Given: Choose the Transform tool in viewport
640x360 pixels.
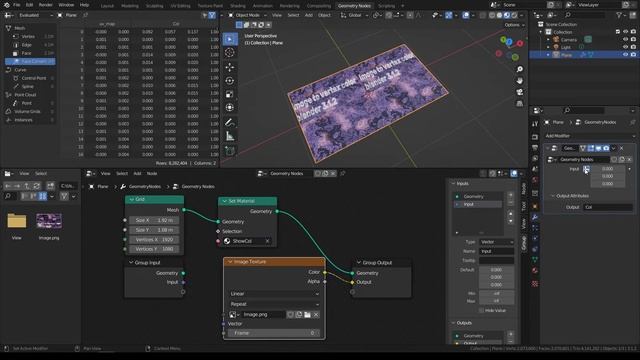Looking at the screenshot, I should point(229,108).
